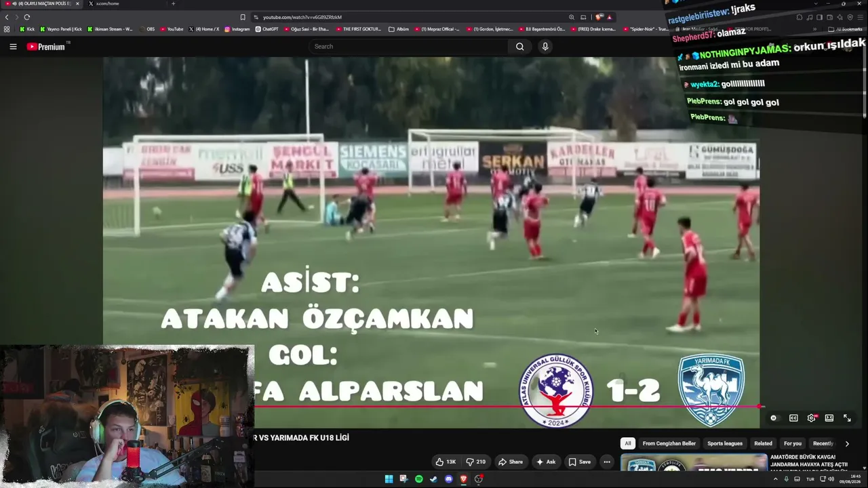Start voice search with the microphone

[x=545, y=47]
